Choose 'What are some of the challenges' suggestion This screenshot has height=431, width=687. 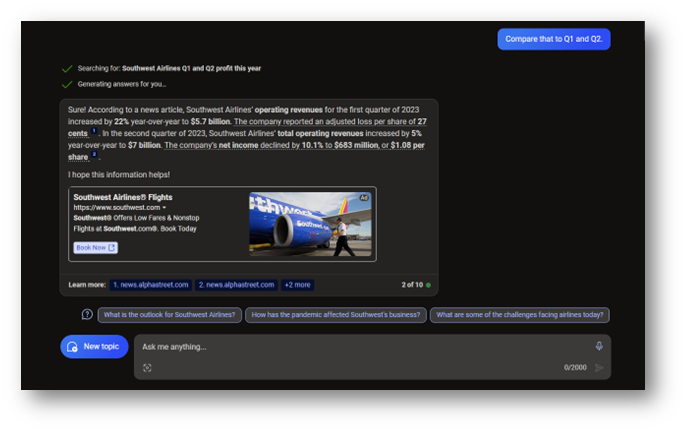pyautogui.click(x=519, y=315)
